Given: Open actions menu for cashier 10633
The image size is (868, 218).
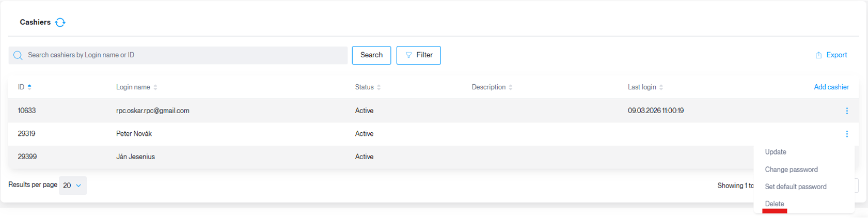Looking at the screenshot, I should click(x=847, y=111).
